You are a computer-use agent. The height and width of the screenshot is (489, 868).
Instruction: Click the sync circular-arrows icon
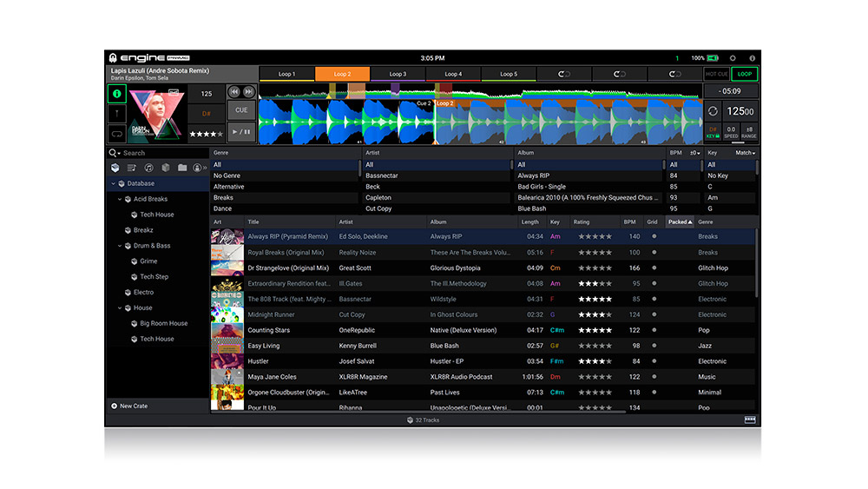tap(713, 111)
